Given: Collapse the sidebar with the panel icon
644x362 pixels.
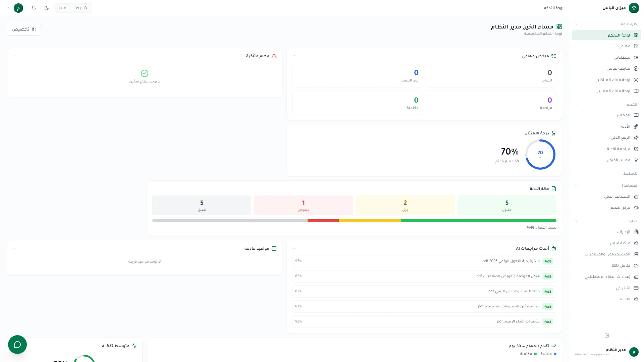Looking at the screenshot, I should (x=607, y=336).
